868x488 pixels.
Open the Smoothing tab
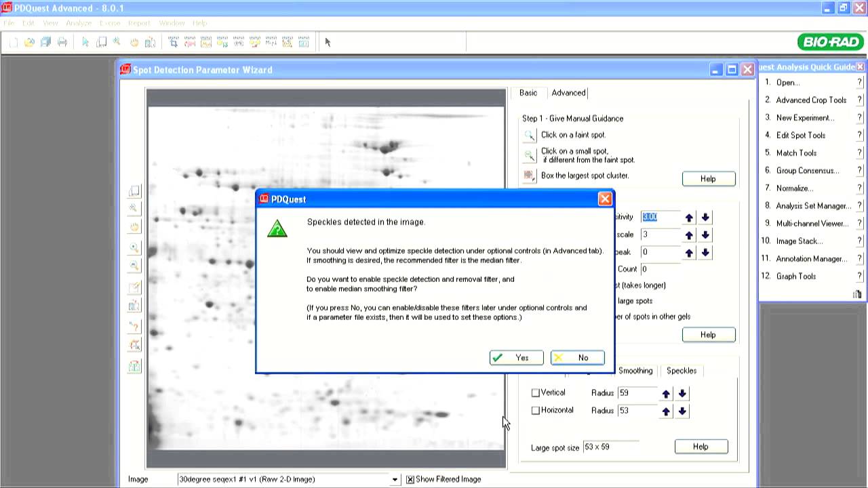tap(635, 371)
